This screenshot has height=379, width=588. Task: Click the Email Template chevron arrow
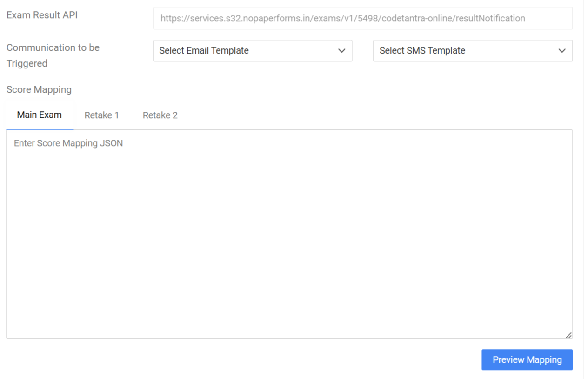click(341, 51)
